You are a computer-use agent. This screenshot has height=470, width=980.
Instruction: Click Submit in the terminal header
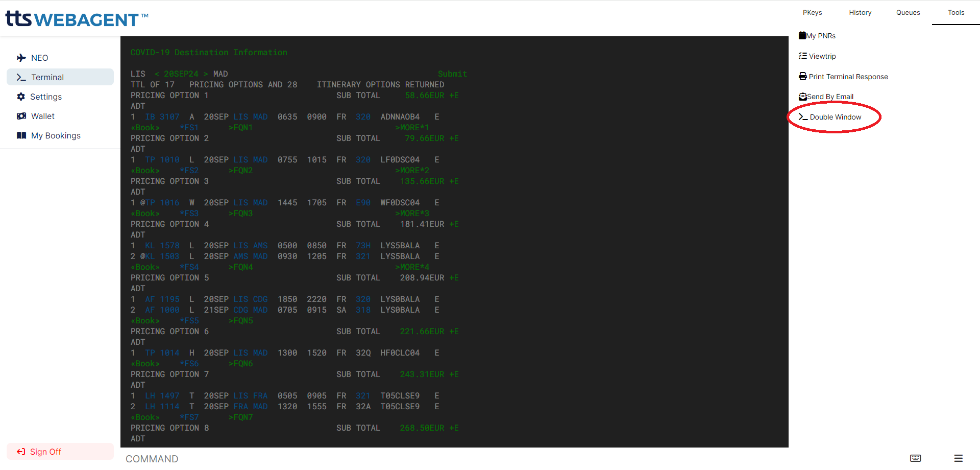(x=452, y=74)
